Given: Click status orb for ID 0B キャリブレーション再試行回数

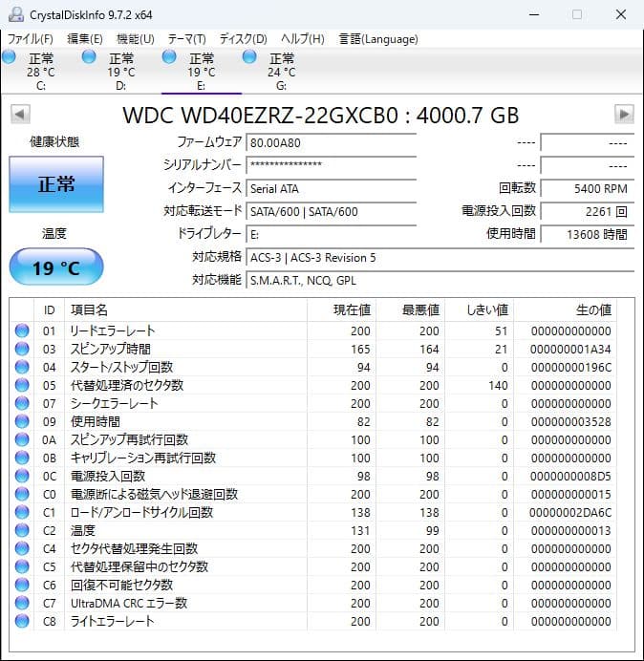Looking at the screenshot, I should pos(22,458).
